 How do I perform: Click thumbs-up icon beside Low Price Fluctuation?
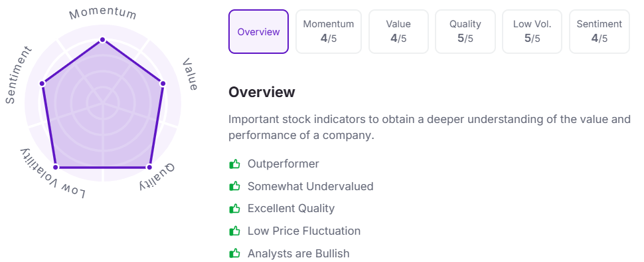(234, 231)
